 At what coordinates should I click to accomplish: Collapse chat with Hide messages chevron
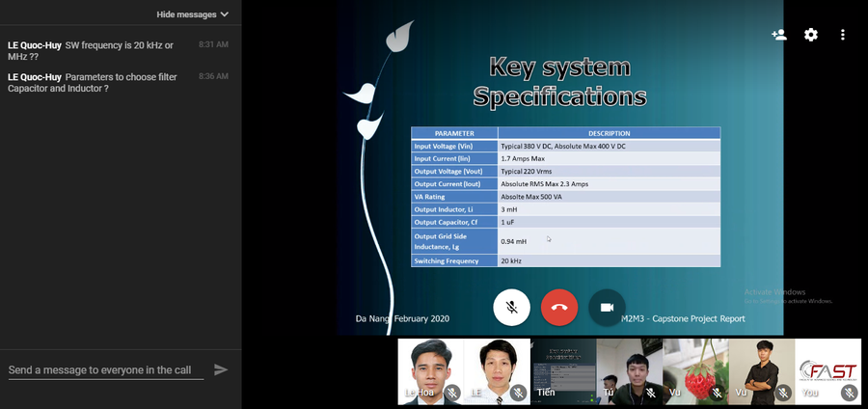point(224,14)
